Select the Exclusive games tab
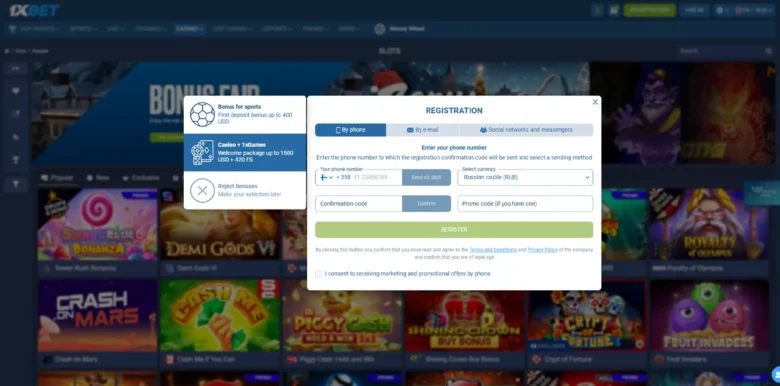Image resolution: width=780 pixels, height=386 pixels. coord(141,178)
